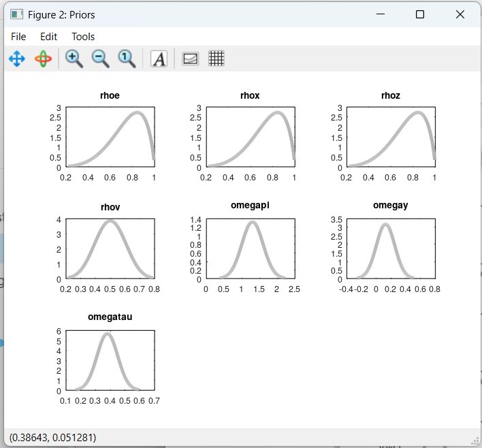
Task: Open the Tools menu
Action: click(x=83, y=37)
